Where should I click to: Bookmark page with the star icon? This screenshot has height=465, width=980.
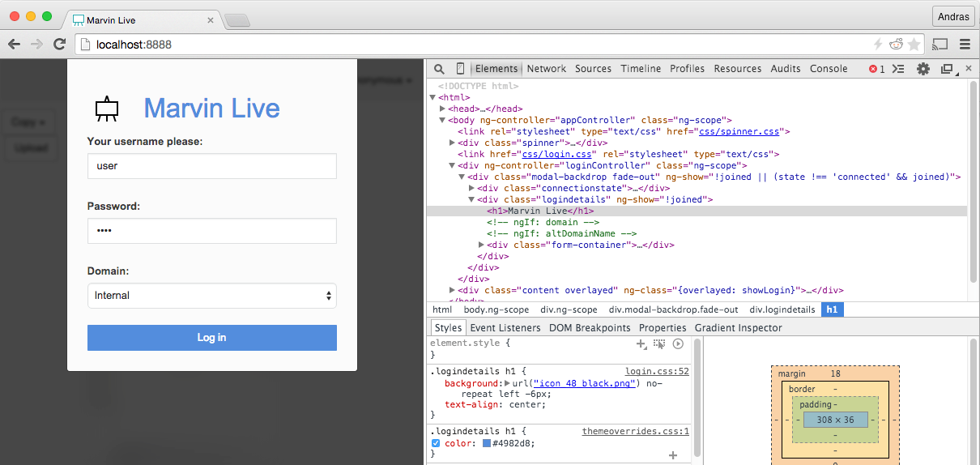[x=914, y=45]
